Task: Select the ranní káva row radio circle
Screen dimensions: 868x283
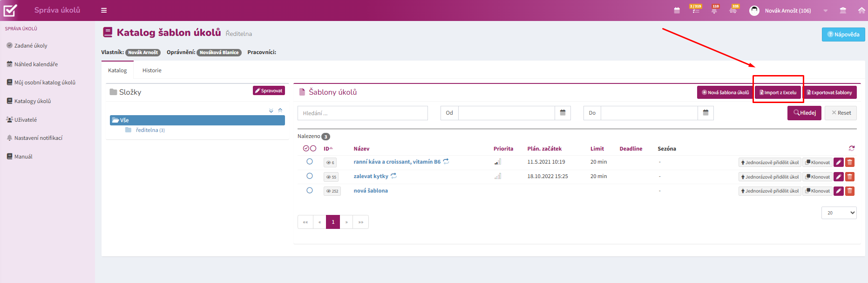Action: tap(310, 161)
